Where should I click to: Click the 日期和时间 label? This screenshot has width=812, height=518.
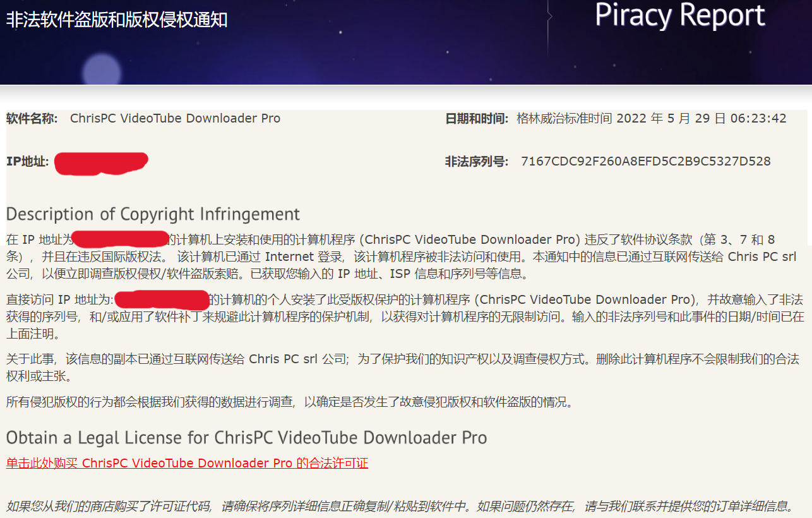pyautogui.click(x=477, y=118)
